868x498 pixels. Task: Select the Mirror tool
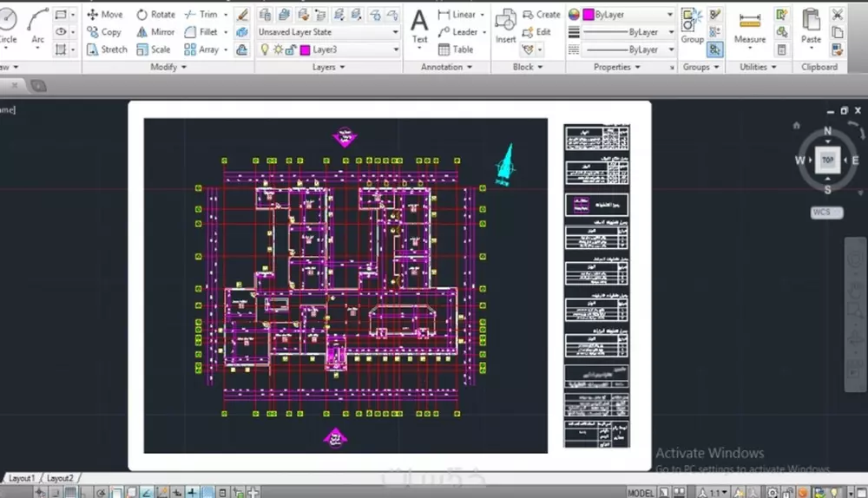[155, 32]
